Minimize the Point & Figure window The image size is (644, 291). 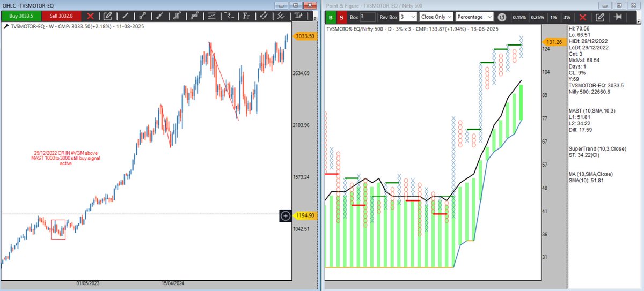[x=606, y=5]
